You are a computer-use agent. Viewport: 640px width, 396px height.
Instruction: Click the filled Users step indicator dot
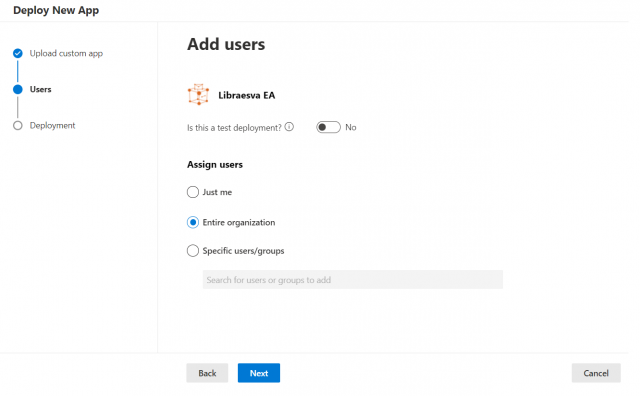tap(18, 89)
